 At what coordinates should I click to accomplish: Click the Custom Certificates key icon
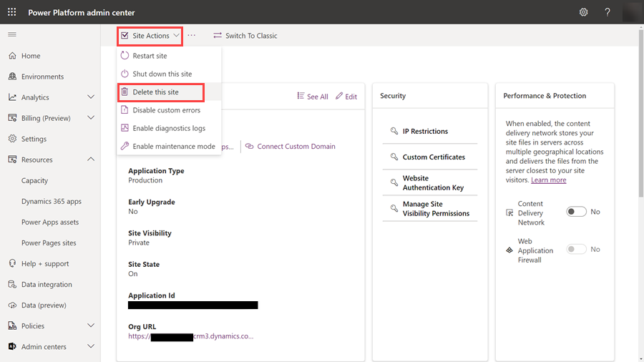pos(394,157)
